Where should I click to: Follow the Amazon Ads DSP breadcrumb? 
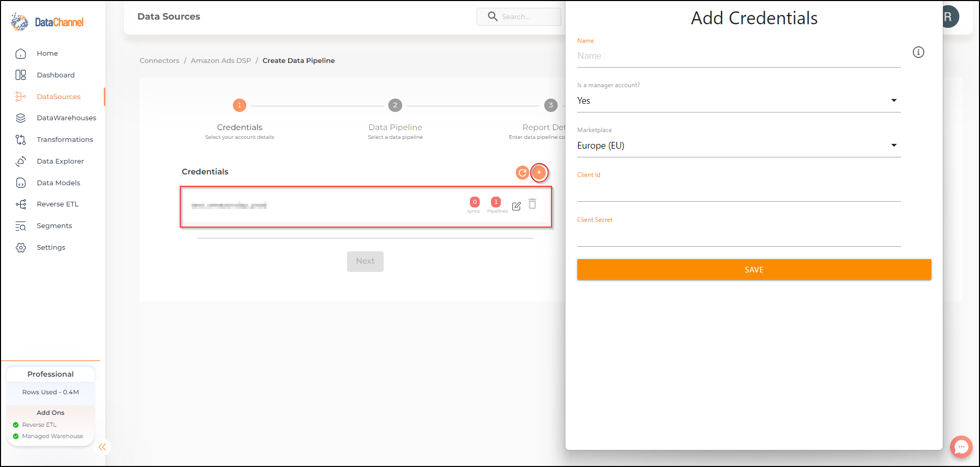point(221,61)
